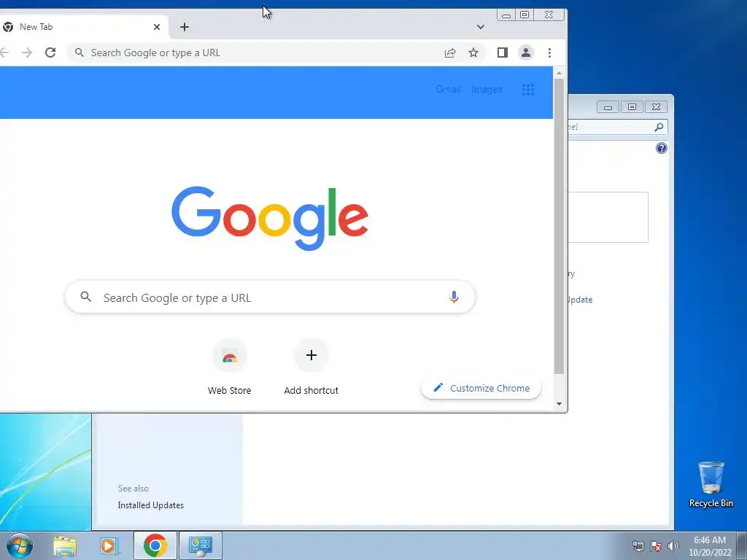Go back in Chrome history
The height and width of the screenshot is (560, 747).
point(5,52)
